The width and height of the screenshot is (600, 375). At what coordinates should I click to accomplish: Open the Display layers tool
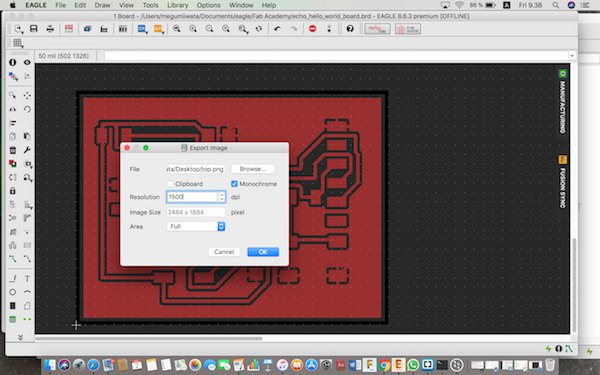13,77
